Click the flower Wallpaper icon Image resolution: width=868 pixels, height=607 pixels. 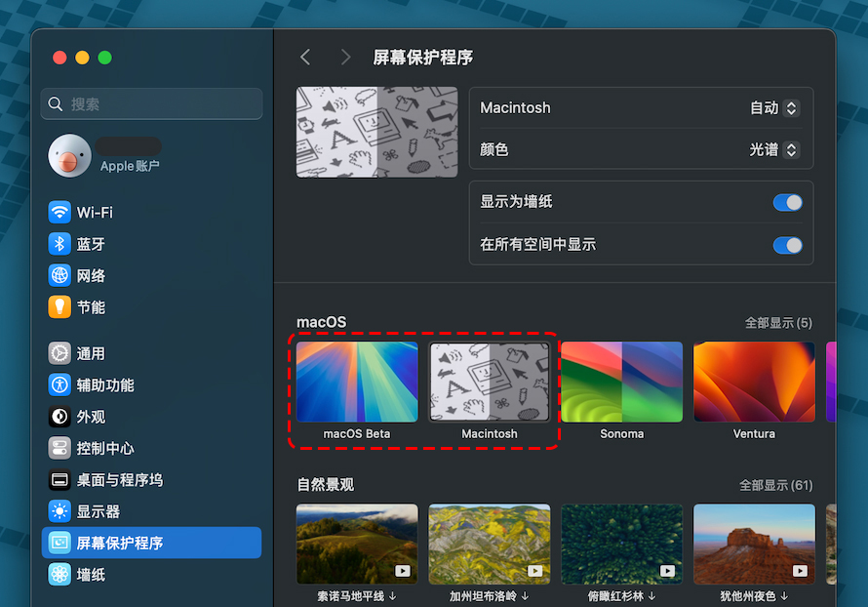tap(59, 574)
